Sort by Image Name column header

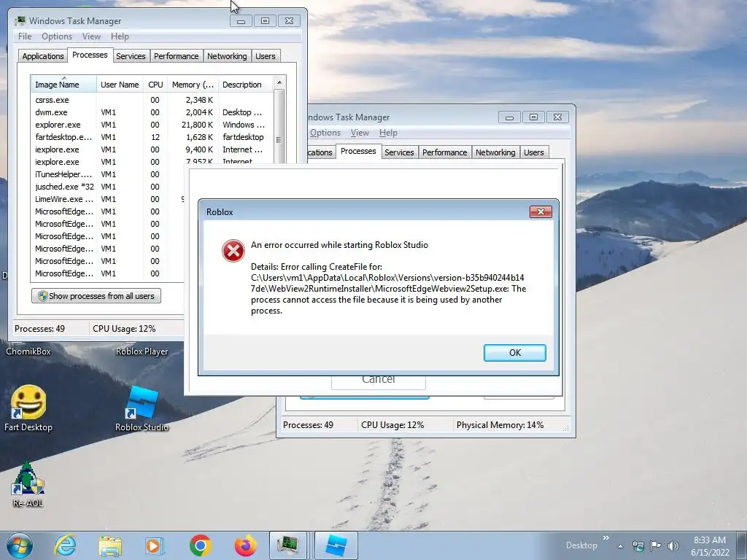[63, 85]
